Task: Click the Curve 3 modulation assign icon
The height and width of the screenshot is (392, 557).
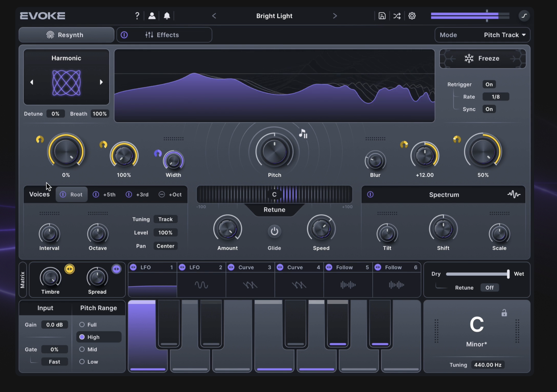Action: tap(231, 267)
